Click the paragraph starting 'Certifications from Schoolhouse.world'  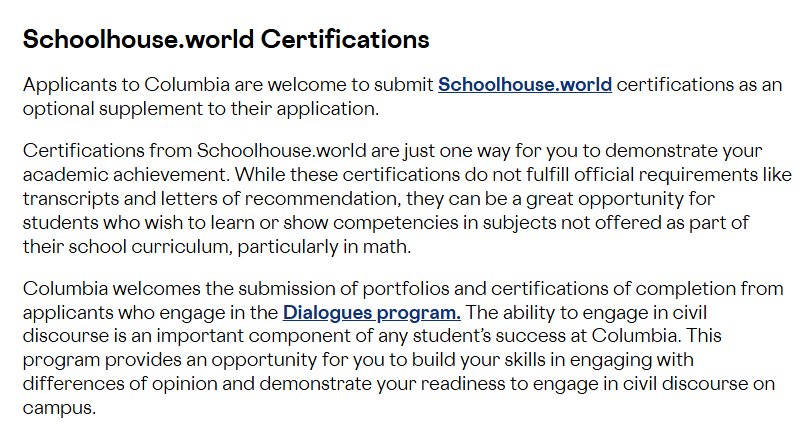pyautogui.click(x=407, y=198)
